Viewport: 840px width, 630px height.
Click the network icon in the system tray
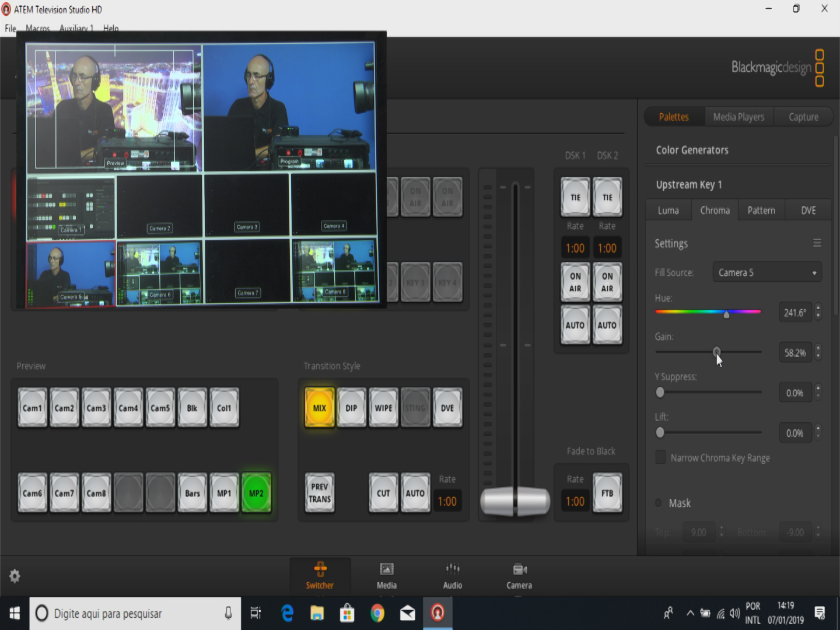(x=720, y=613)
